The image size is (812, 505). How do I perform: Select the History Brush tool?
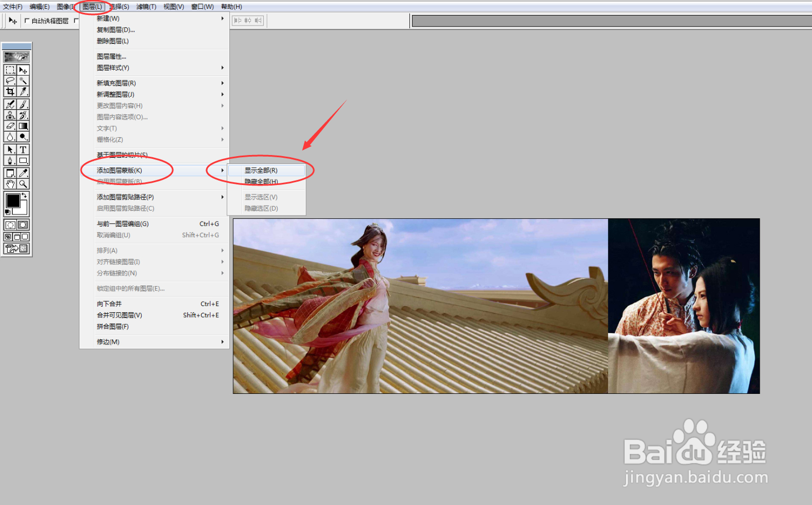coord(23,115)
